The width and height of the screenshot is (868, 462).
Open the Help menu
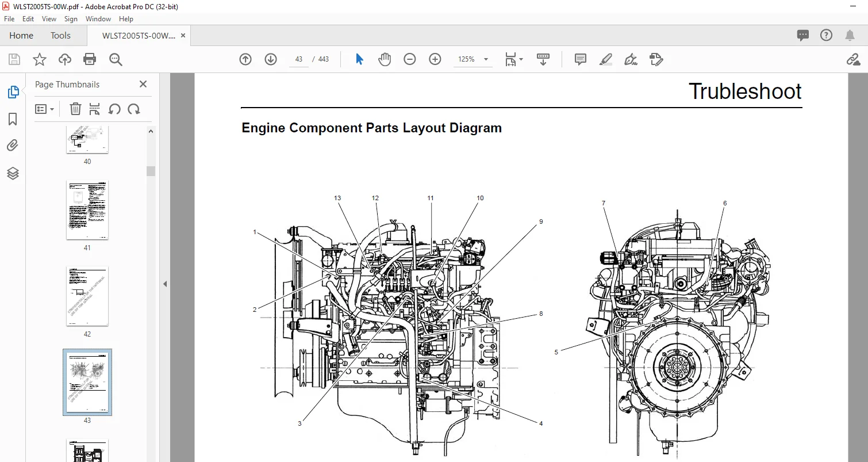pyautogui.click(x=126, y=19)
